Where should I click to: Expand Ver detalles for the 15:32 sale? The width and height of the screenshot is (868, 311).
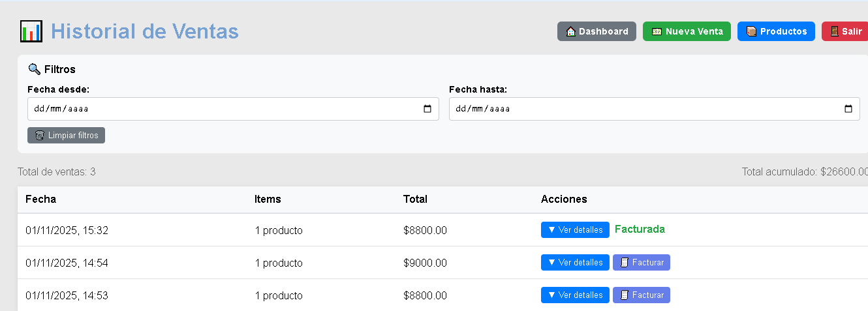click(x=575, y=230)
